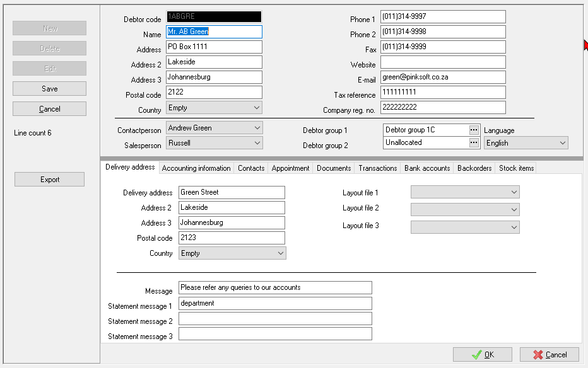Open the Contacts tab

(x=251, y=168)
